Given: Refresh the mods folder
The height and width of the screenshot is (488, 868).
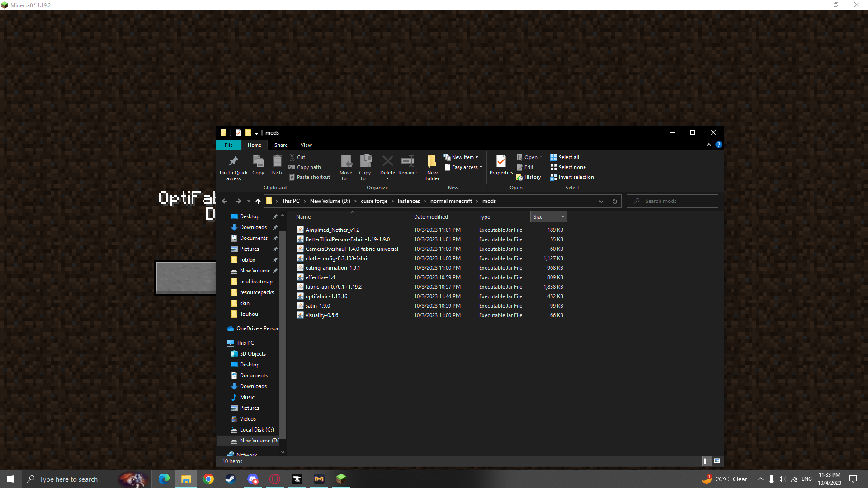Looking at the screenshot, I should (x=614, y=201).
